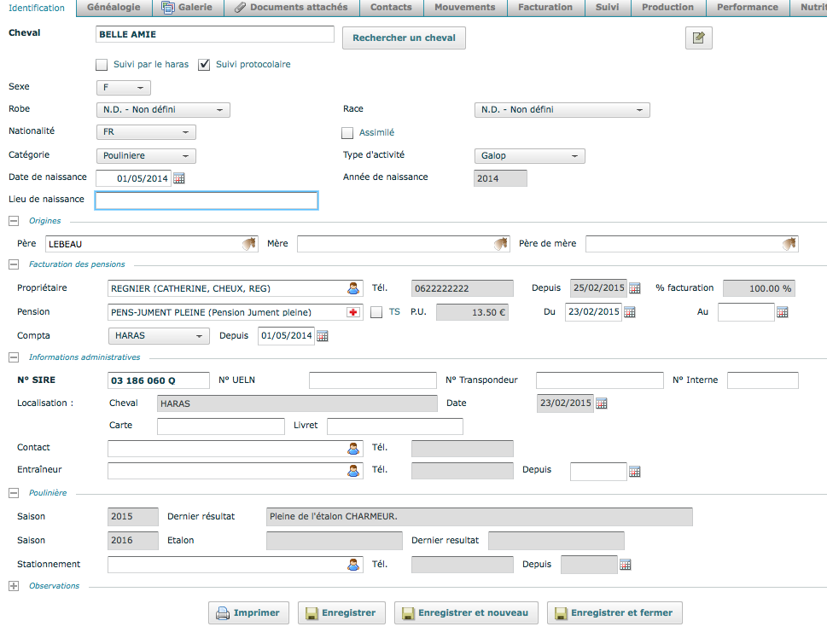Click red cross icon in Pension field

tap(352, 312)
